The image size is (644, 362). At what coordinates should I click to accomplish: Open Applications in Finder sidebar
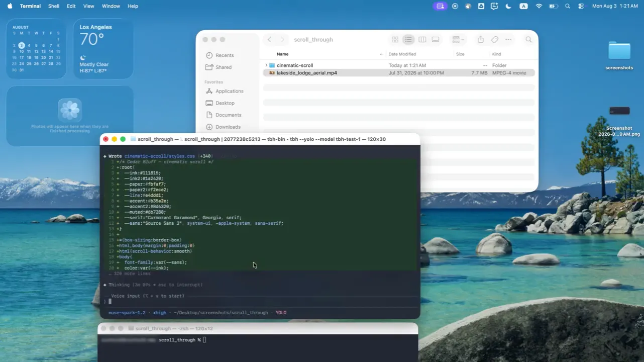click(225, 91)
